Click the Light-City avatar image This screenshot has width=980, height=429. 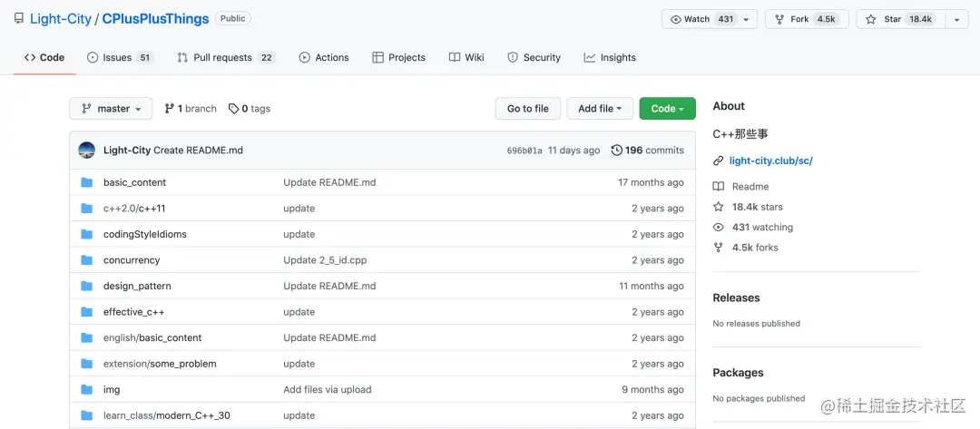click(x=87, y=150)
